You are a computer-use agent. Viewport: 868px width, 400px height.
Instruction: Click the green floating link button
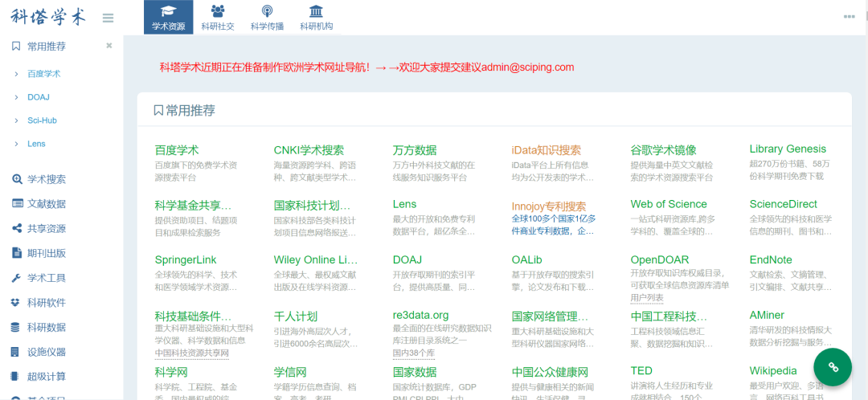[833, 367]
